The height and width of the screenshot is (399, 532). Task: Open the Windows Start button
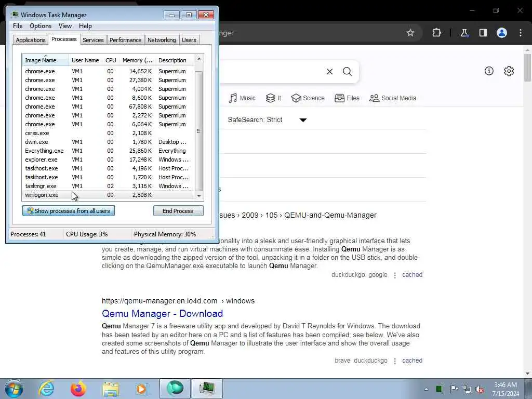point(14,389)
